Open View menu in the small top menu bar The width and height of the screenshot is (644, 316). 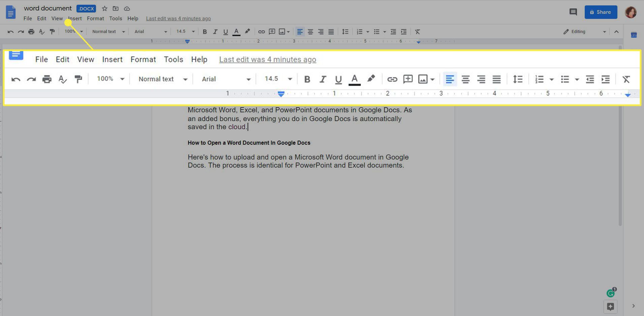(57, 19)
